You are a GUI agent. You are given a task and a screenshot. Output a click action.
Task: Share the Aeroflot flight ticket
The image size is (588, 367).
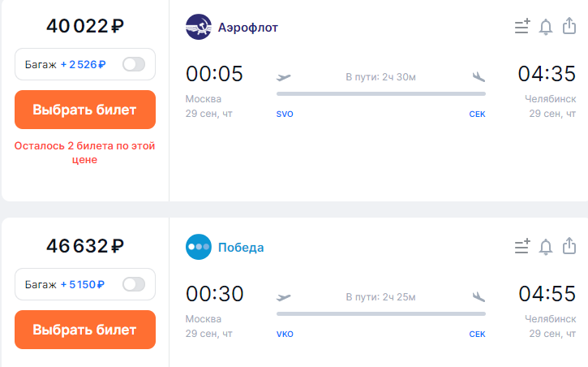pos(569,26)
